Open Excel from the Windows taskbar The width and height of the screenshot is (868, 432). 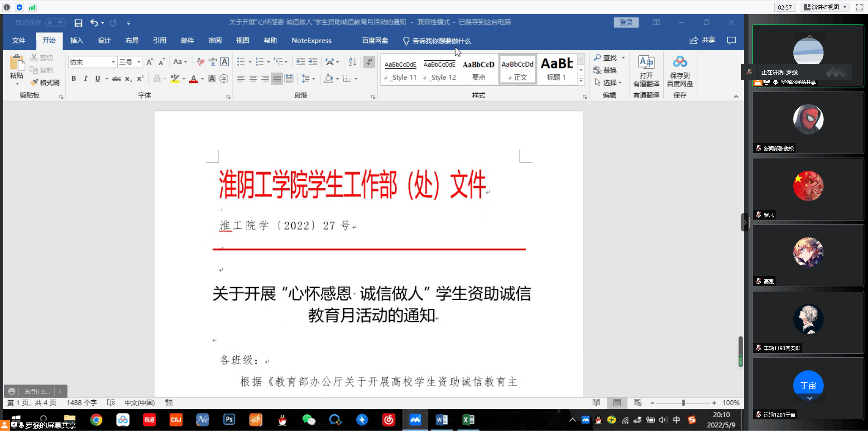[468, 420]
